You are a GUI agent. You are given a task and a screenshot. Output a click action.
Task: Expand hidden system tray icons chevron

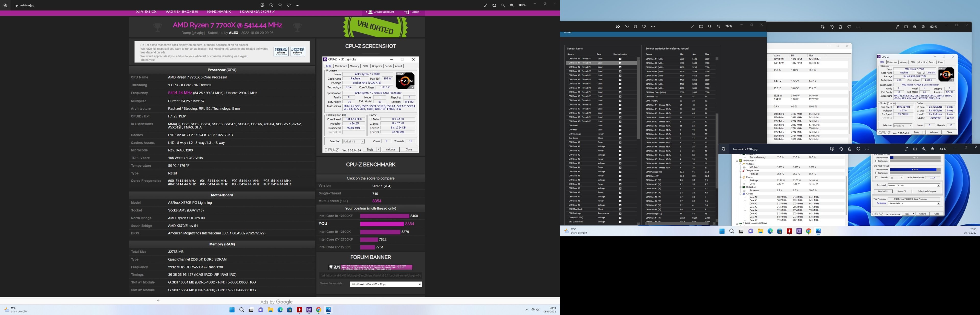click(526, 310)
